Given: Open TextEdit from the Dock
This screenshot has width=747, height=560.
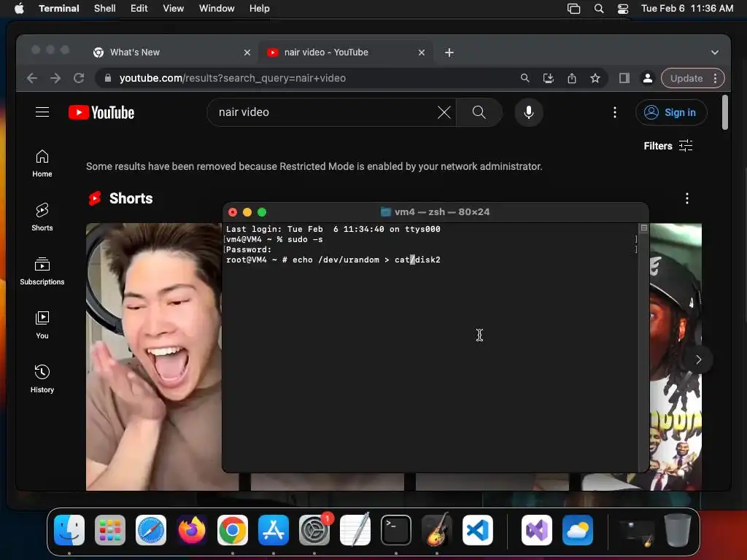Looking at the screenshot, I should [x=355, y=529].
